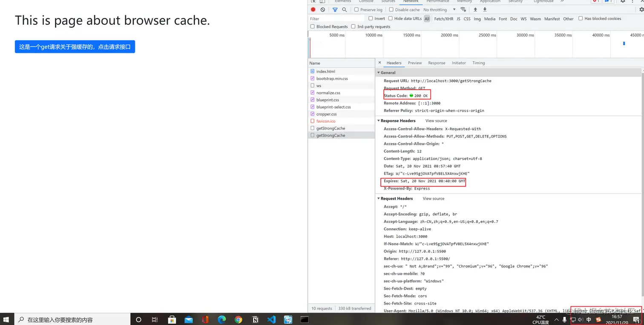Switch to Headers tab
This screenshot has width=644, height=325.
coord(394,63)
